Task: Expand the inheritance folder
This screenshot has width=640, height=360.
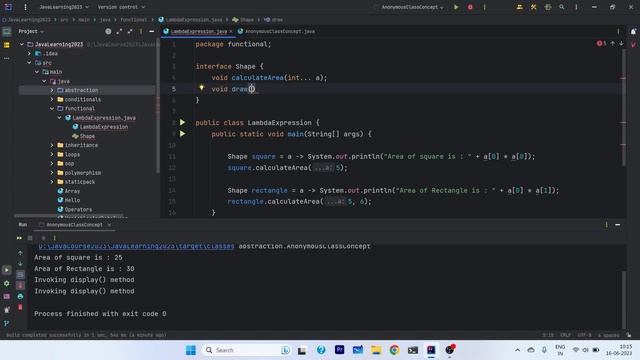Action: click(52, 145)
